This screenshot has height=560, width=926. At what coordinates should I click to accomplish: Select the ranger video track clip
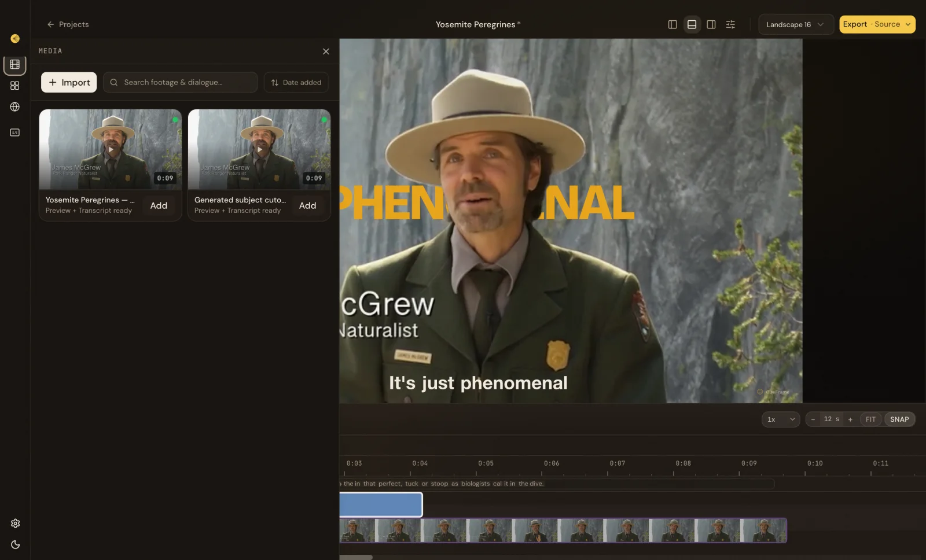[x=563, y=530]
